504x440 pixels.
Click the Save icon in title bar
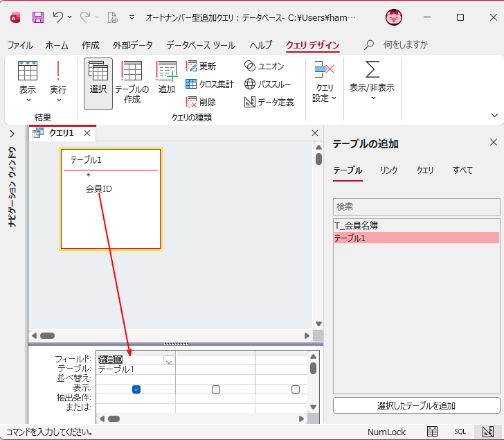coord(38,17)
